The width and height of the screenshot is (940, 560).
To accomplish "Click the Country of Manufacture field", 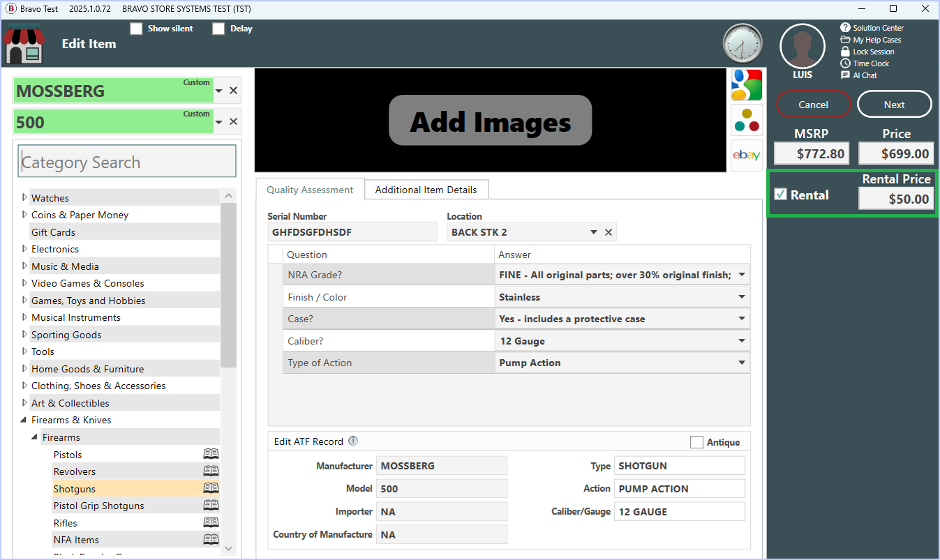I will pyautogui.click(x=442, y=535).
